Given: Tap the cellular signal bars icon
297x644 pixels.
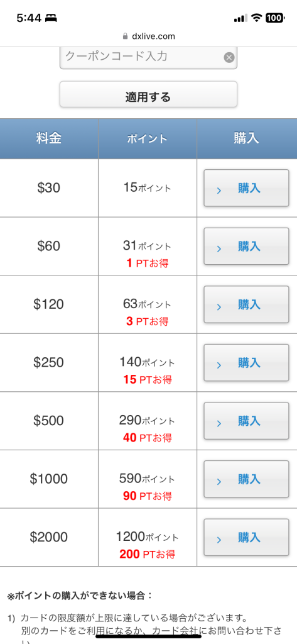Looking at the screenshot, I should point(240,18).
